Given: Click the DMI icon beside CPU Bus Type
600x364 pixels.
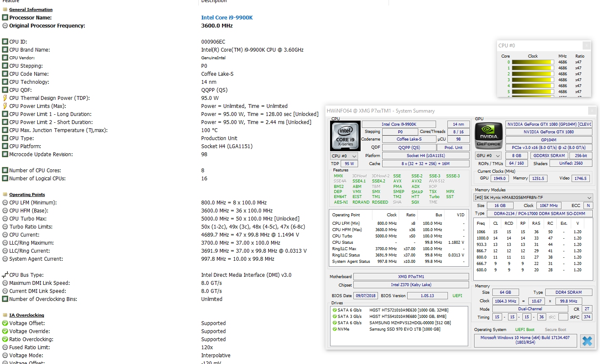Looking at the screenshot, I should pos(4,275).
